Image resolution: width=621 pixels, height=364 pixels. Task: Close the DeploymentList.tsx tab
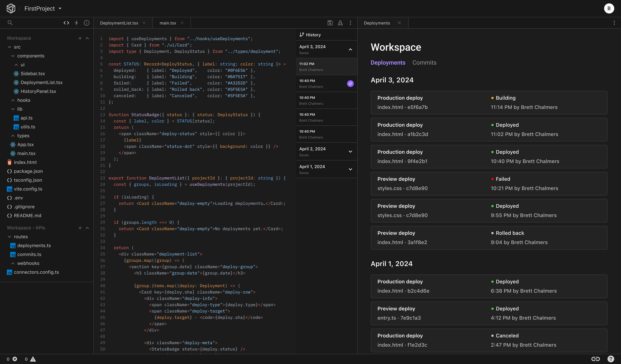pyautogui.click(x=144, y=23)
